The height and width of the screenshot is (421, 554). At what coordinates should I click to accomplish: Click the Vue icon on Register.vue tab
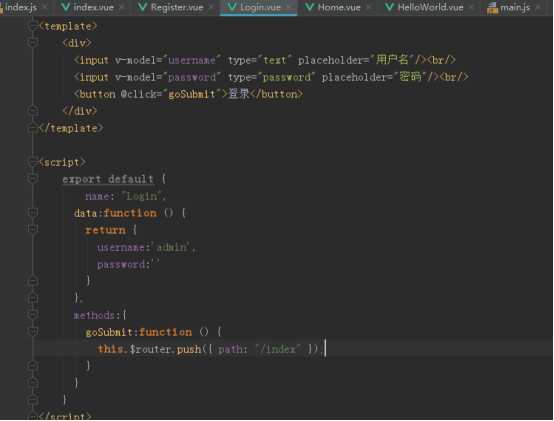click(142, 7)
